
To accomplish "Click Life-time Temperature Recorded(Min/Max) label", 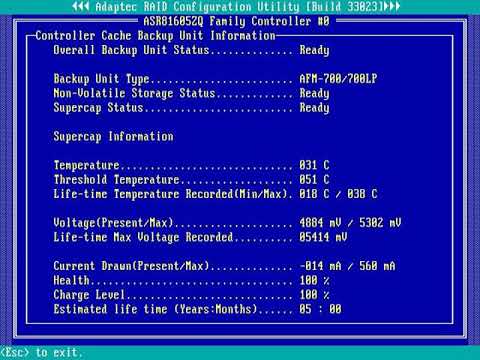I will [170, 194].
